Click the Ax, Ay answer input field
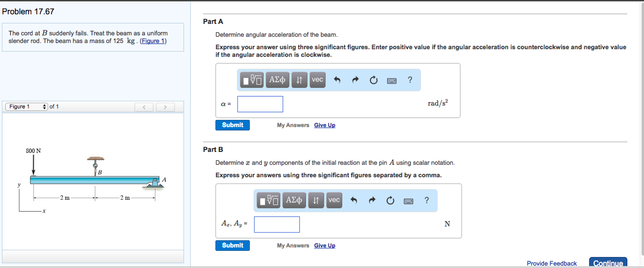The width and height of the screenshot is (644, 268). tap(277, 224)
